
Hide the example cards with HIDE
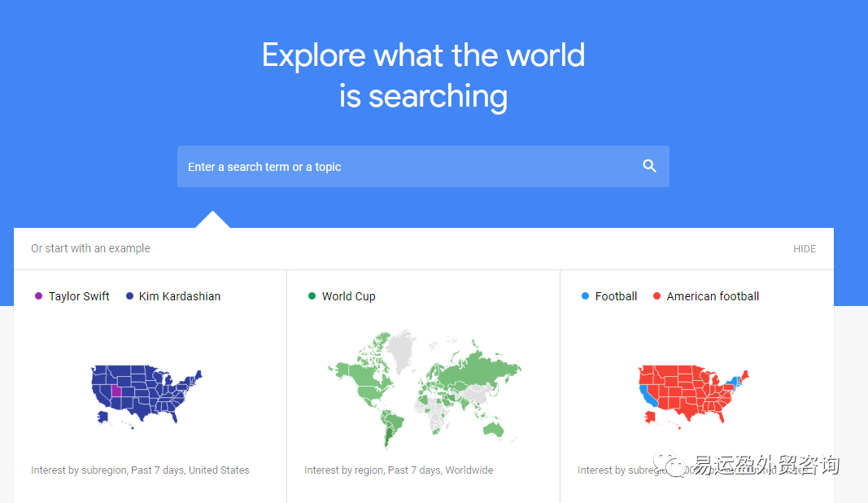click(x=805, y=249)
